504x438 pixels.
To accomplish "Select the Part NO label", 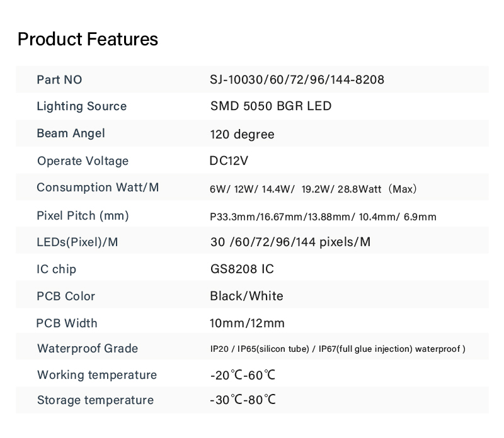I will 59,80.
